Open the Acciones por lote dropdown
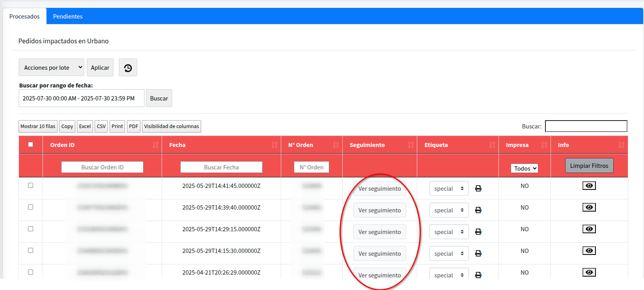Viewport: 644px width, 290px height. coord(51,68)
